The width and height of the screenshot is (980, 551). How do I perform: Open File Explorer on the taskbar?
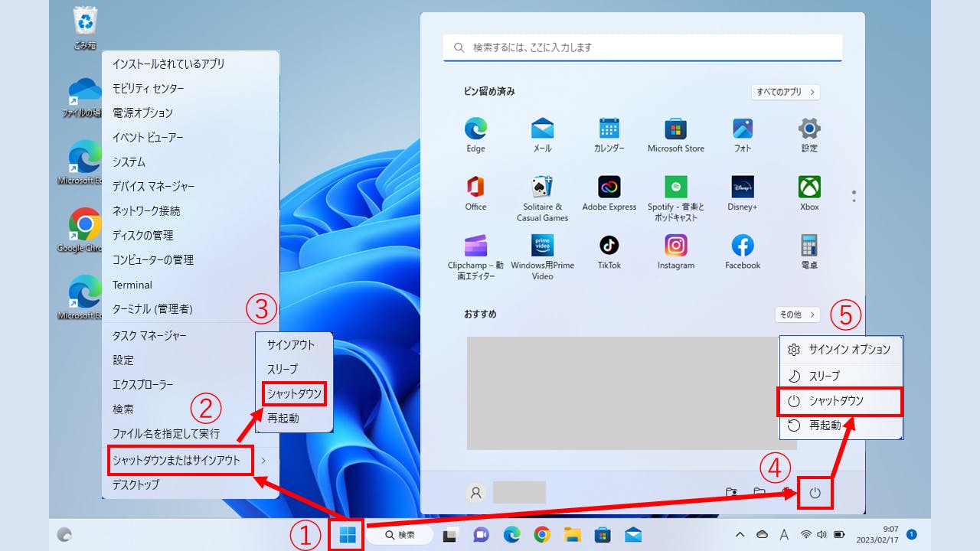tap(573, 535)
